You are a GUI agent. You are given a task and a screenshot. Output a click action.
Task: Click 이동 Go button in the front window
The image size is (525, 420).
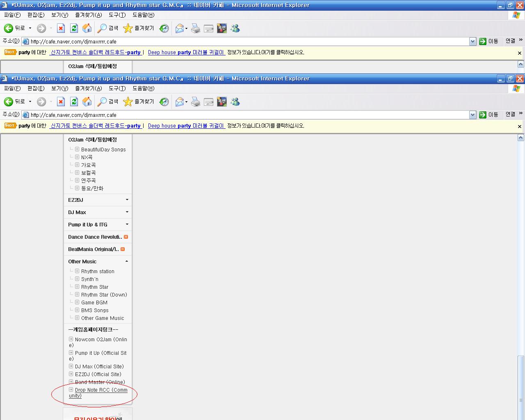point(488,115)
